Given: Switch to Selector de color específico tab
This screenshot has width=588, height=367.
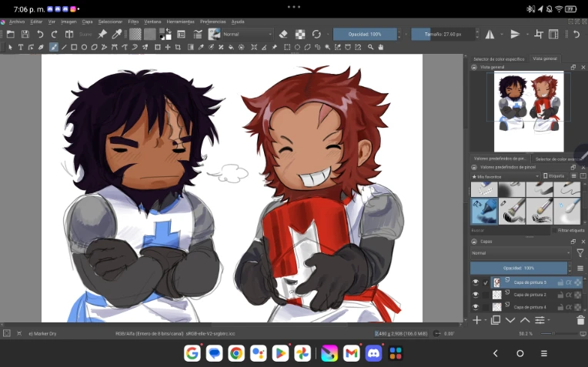Looking at the screenshot, I should click(499, 58).
